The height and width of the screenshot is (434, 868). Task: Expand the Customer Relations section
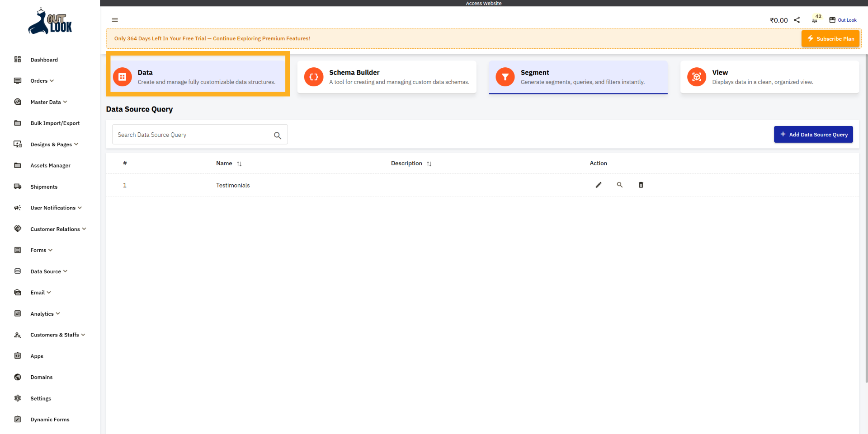tap(54, 229)
